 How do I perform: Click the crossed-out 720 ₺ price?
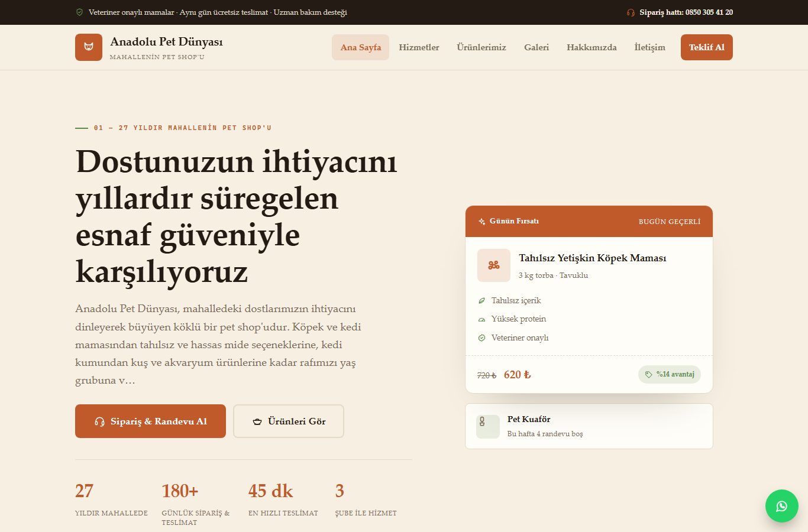pos(487,375)
